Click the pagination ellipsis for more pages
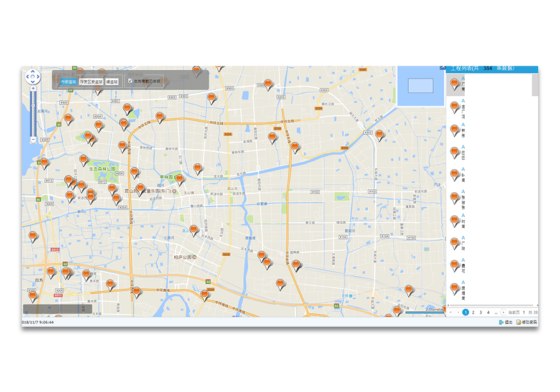Image resolution: width=560 pixels, height=392 pixels. (x=495, y=312)
